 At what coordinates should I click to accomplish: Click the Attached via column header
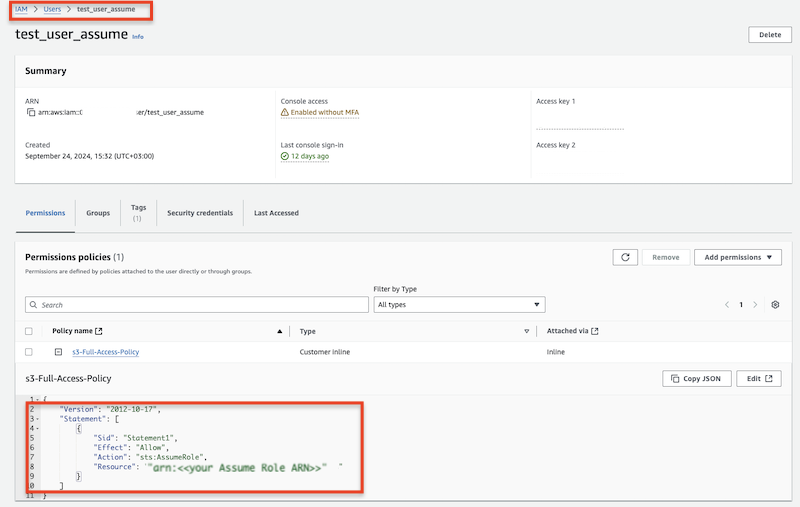coord(567,331)
